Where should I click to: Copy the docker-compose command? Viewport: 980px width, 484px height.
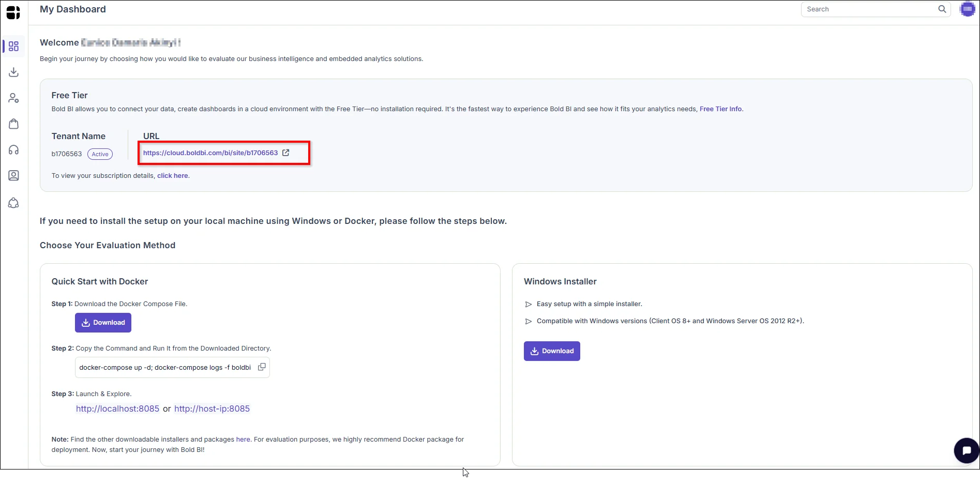point(262,367)
